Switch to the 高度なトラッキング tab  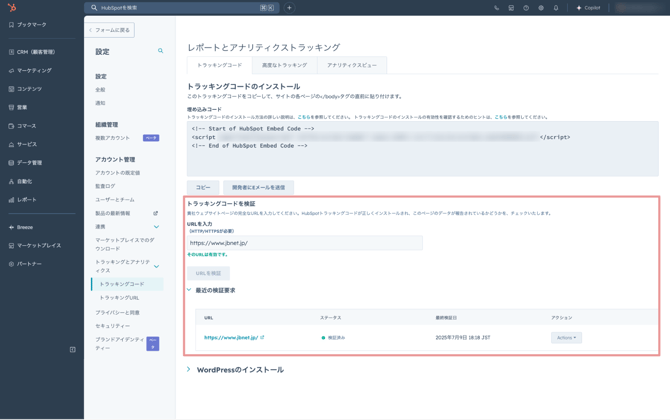point(284,65)
